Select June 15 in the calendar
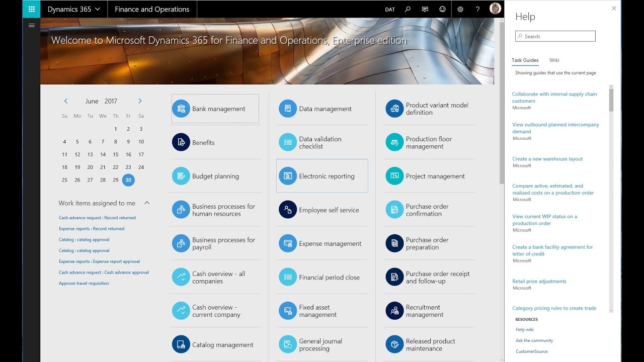Image resolution: width=644 pixels, height=362 pixels. tap(116, 154)
